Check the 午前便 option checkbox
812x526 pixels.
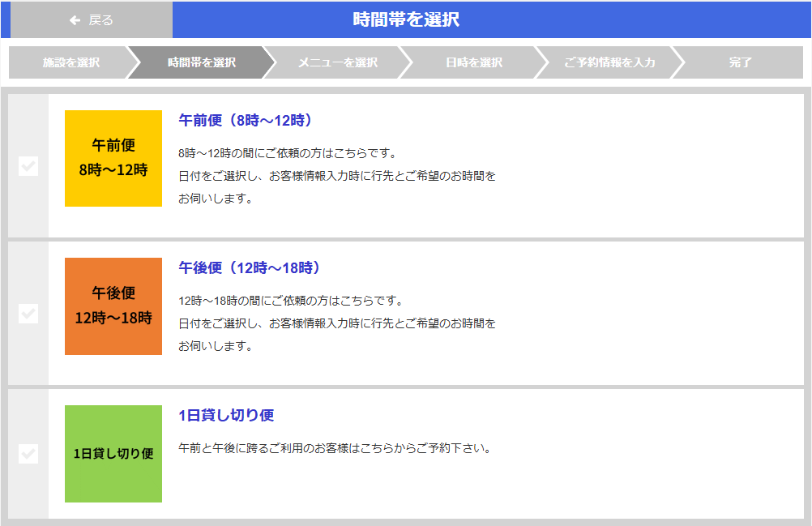[x=28, y=166]
